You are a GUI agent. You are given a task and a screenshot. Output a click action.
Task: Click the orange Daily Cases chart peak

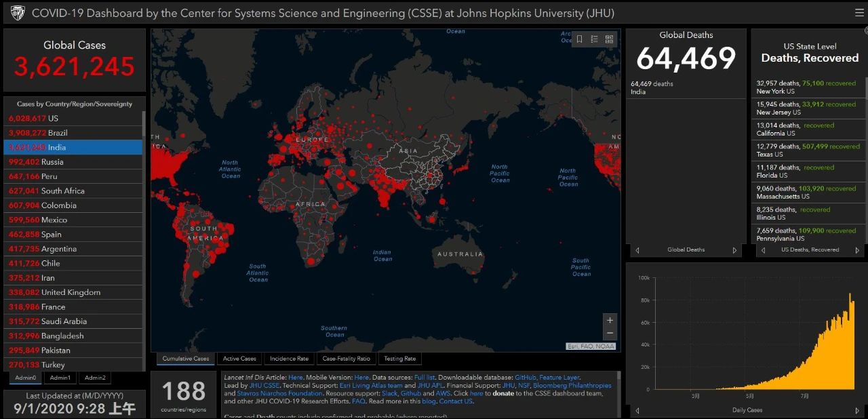850,296
